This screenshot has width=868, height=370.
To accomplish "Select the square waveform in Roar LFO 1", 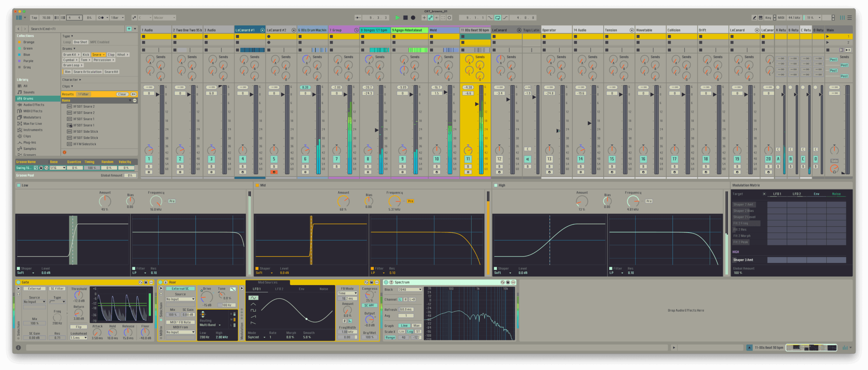I will (253, 310).
